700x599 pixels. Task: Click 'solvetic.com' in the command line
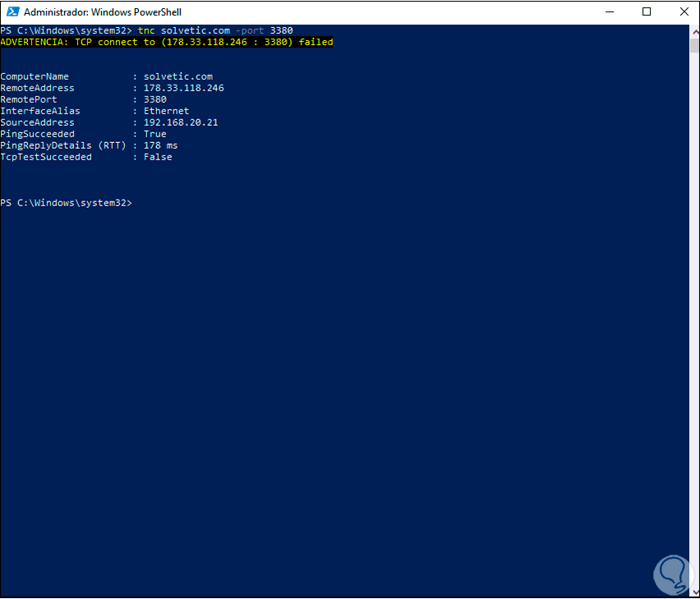tap(196, 30)
